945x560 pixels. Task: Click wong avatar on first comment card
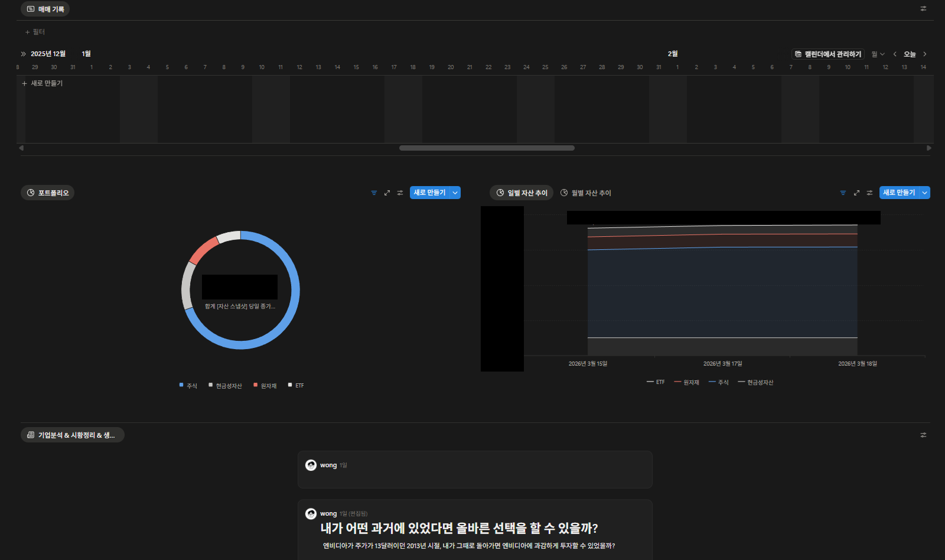click(311, 465)
